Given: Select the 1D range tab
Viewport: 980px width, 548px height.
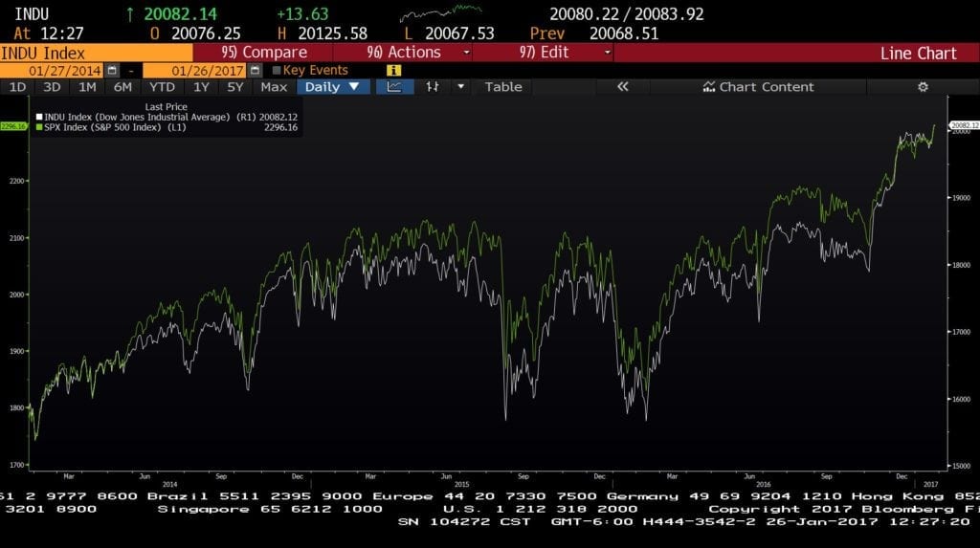Looking at the screenshot, I should [17, 87].
